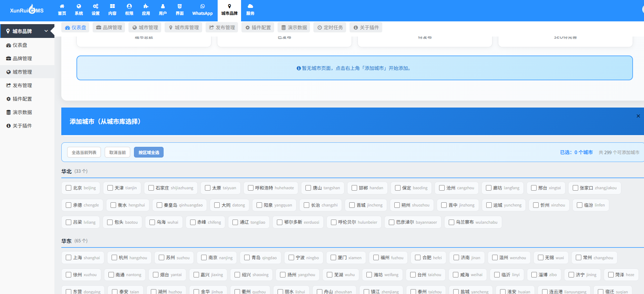Check the 唐山 tangshan checkbox
Image resolution: width=644 pixels, height=294 pixels.
pyautogui.click(x=308, y=188)
